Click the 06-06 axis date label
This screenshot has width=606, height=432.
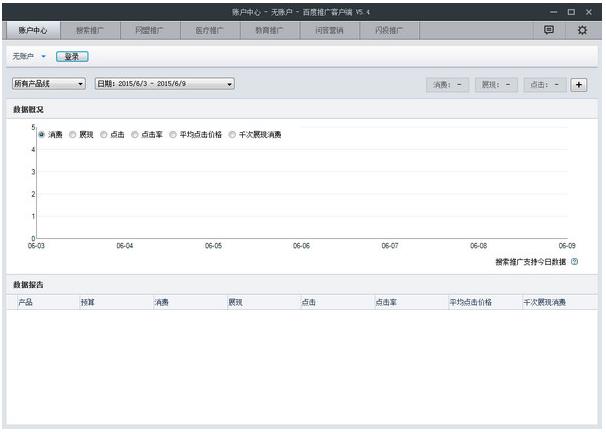coord(301,245)
